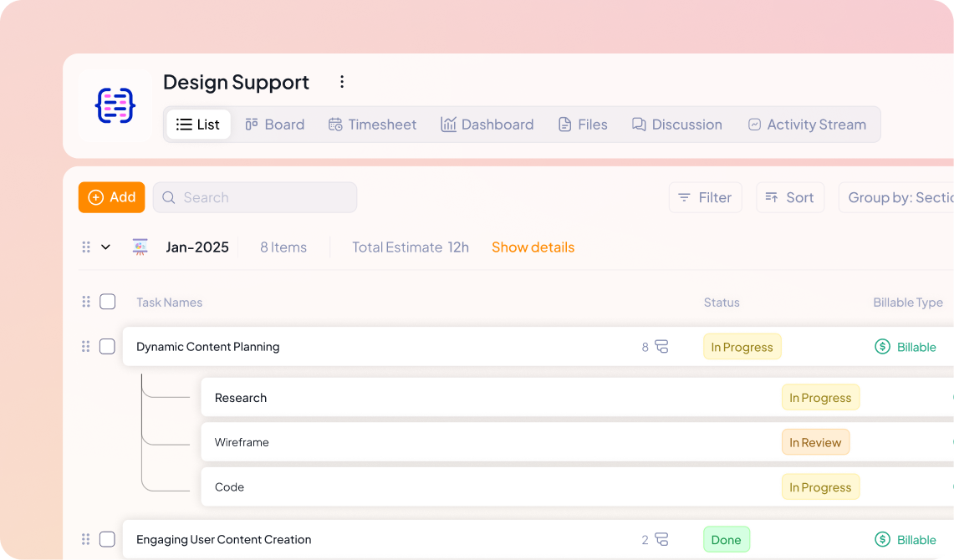Switch to the List tab
This screenshot has height=560, width=954.
pyautogui.click(x=198, y=125)
